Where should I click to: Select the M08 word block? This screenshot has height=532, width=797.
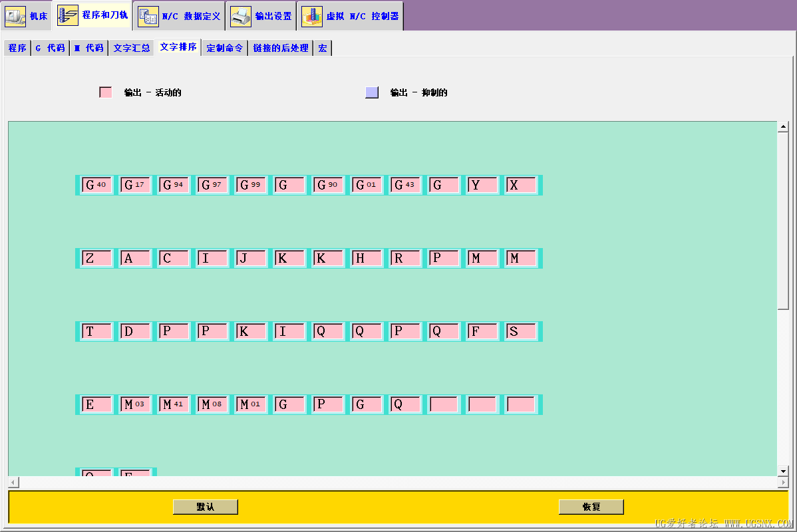coord(212,404)
